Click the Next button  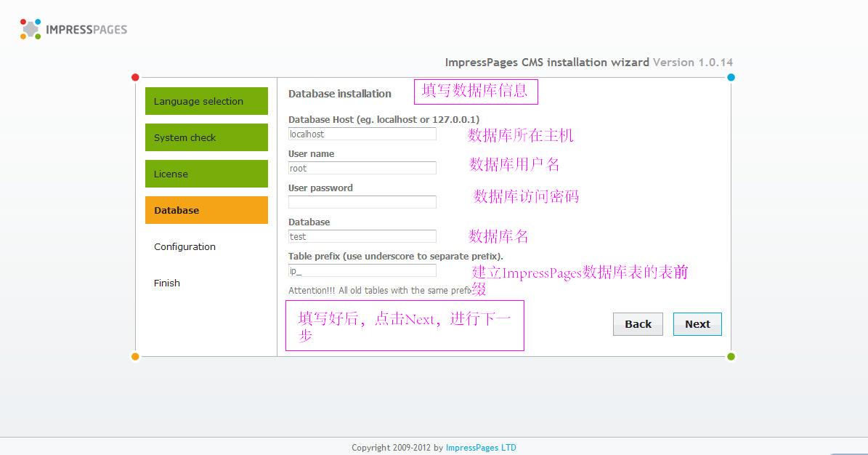click(697, 324)
